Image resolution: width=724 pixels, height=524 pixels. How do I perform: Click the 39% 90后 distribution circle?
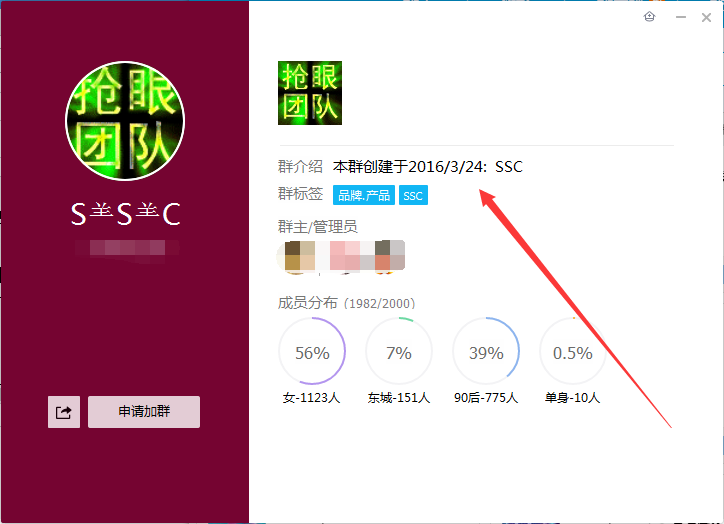pyautogui.click(x=486, y=351)
